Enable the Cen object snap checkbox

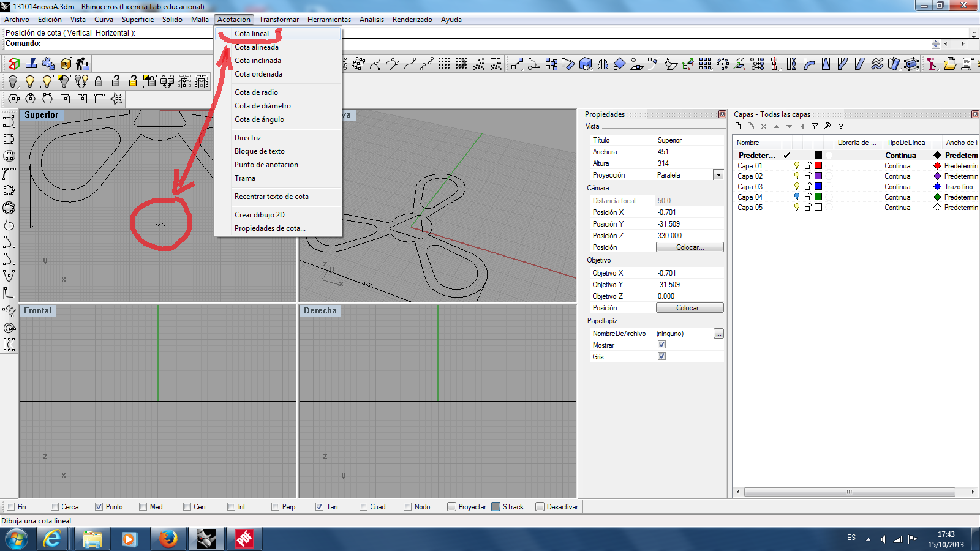point(187,506)
